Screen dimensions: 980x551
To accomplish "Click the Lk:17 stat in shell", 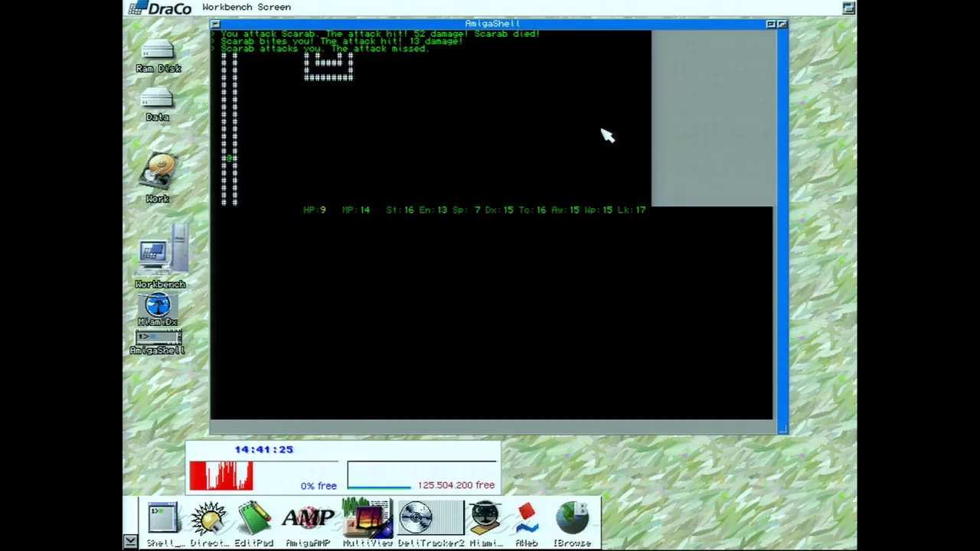I will [x=632, y=210].
